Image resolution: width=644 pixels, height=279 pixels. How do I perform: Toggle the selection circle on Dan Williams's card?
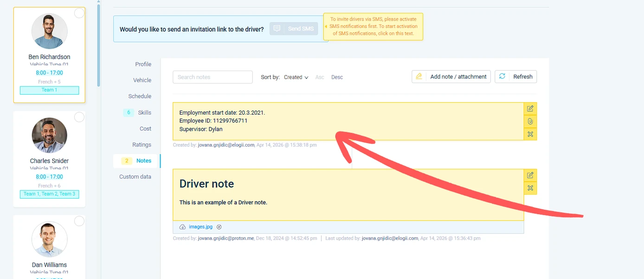tap(79, 221)
